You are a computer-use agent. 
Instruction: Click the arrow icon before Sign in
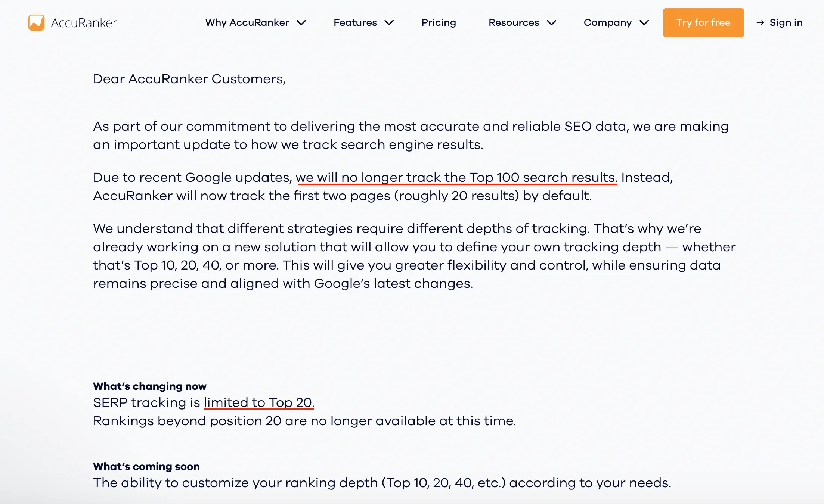pyautogui.click(x=760, y=23)
